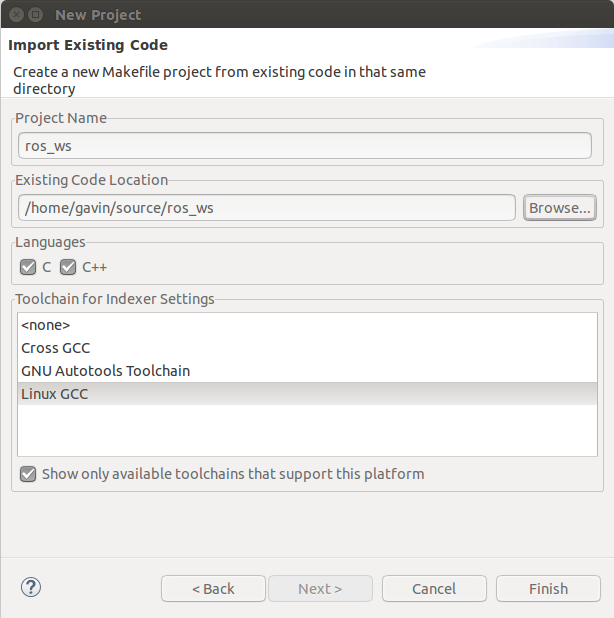Viewport: 614px width, 618px height.
Task: Click the New Project title bar text
Action: [98, 15]
